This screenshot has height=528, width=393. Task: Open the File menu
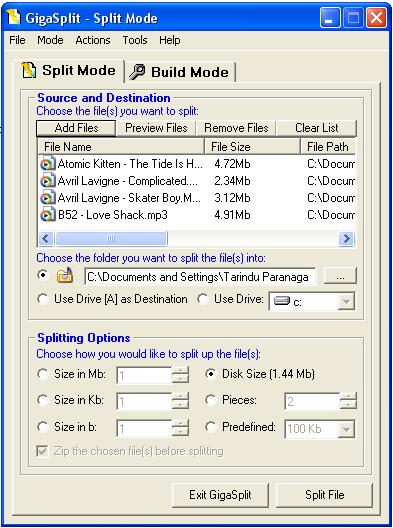pos(17,40)
